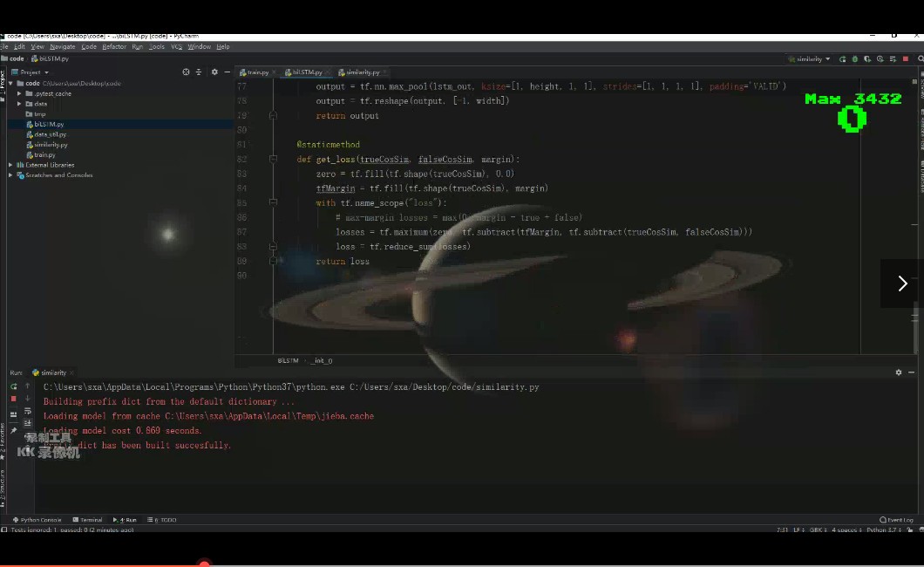Click the Rerun similarity icon in top toolbar
The height and width of the screenshot is (567, 924).
[x=843, y=59]
